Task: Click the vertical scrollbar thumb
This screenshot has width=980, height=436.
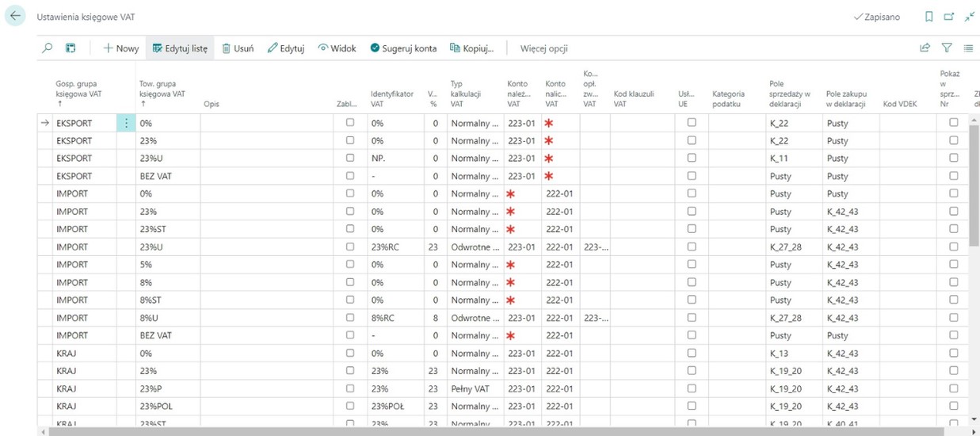Action: point(974,184)
